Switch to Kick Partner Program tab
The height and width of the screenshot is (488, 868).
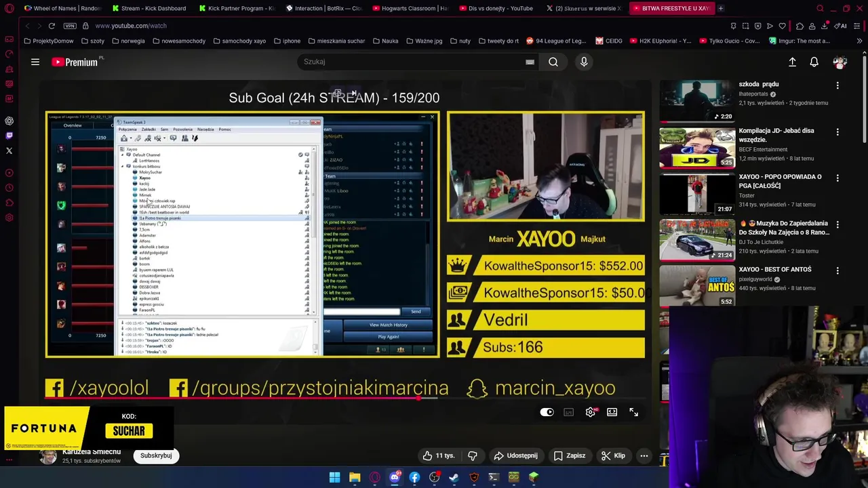237,8
